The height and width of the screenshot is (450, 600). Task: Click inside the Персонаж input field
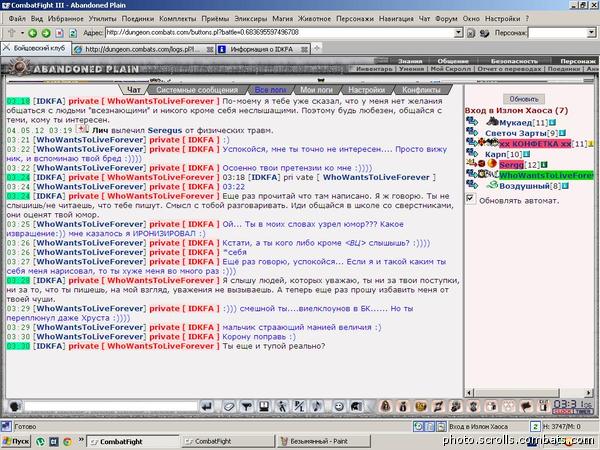point(558,33)
